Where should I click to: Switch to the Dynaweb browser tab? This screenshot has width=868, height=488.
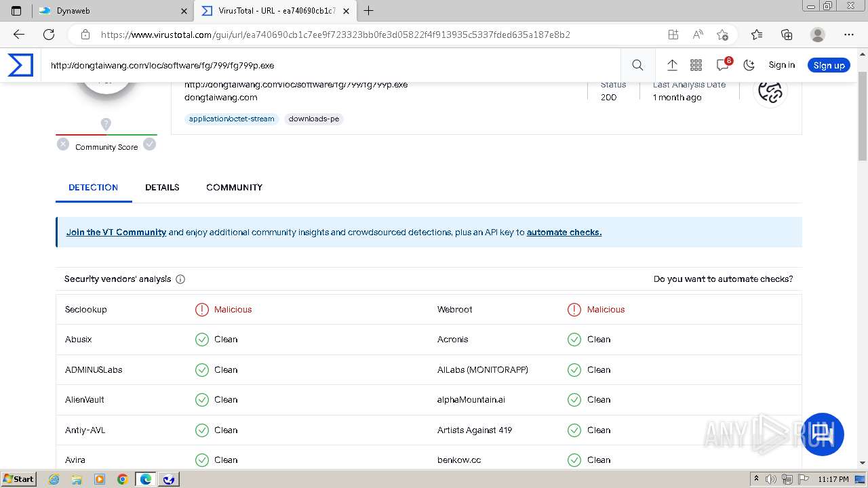pos(113,11)
